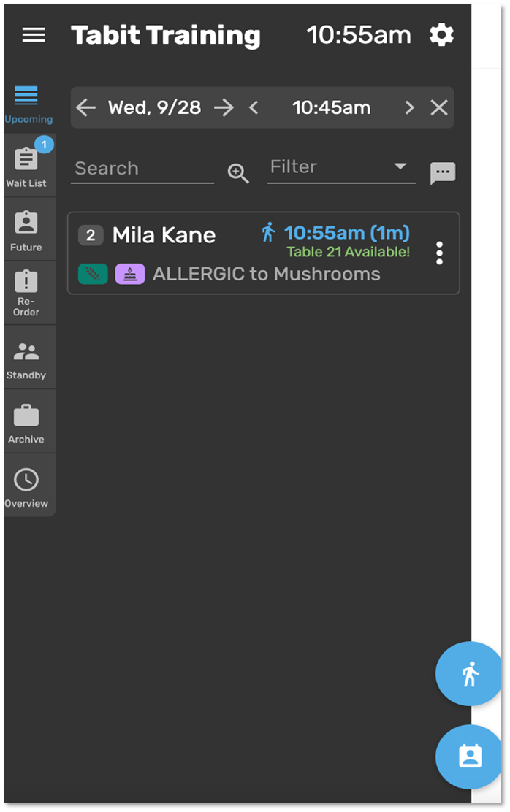510x812 pixels.
Task: Step back to earlier time slot
Action: click(x=254, y=108)
